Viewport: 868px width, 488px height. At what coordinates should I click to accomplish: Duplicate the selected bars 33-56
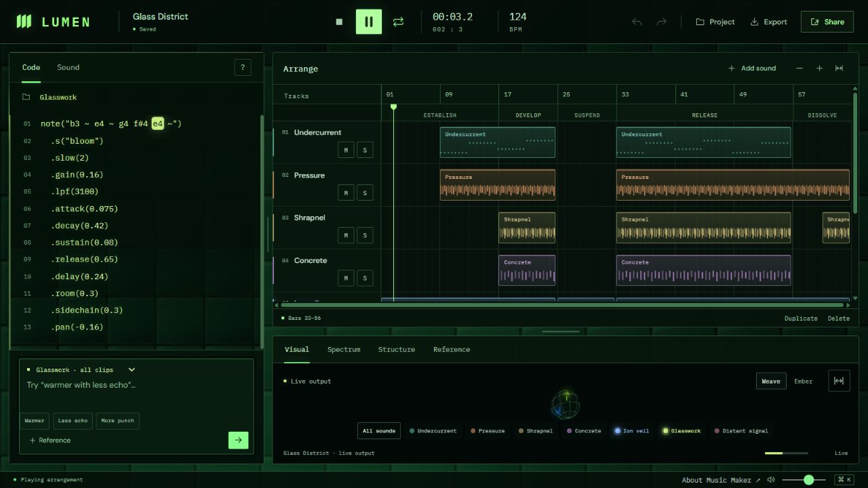point(801,319)
